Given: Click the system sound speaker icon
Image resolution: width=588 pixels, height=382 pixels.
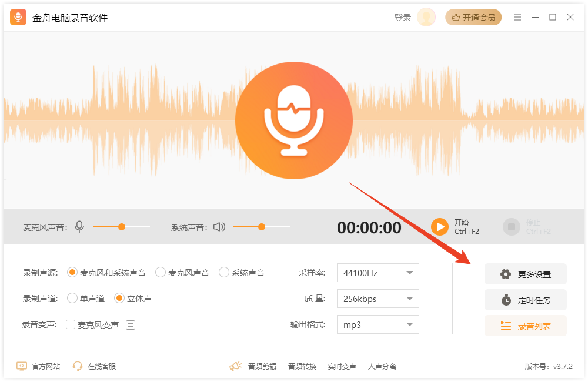Looking at the screenshot, I should click(x=218, y=226).
